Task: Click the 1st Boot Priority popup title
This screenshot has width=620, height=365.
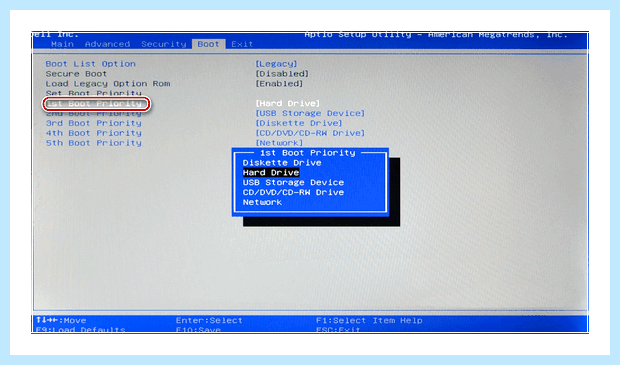Action: pyautogui.click(x=308, y=153)
